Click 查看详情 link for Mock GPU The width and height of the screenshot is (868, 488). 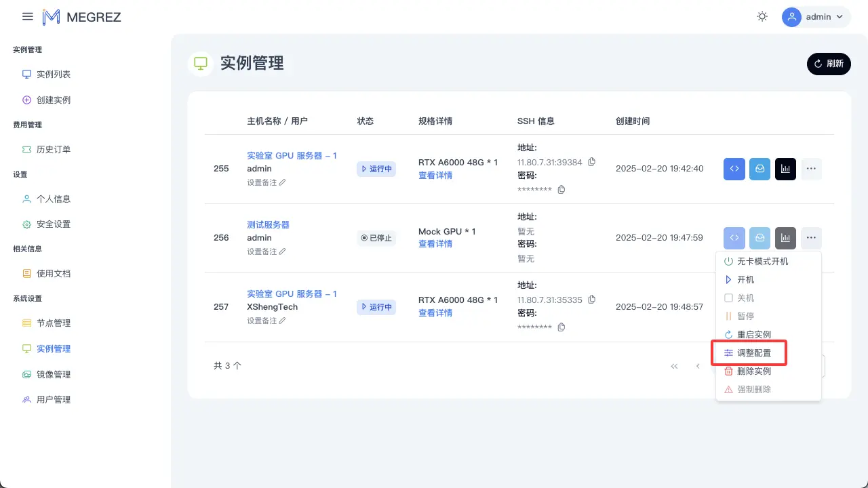(435, 244)
